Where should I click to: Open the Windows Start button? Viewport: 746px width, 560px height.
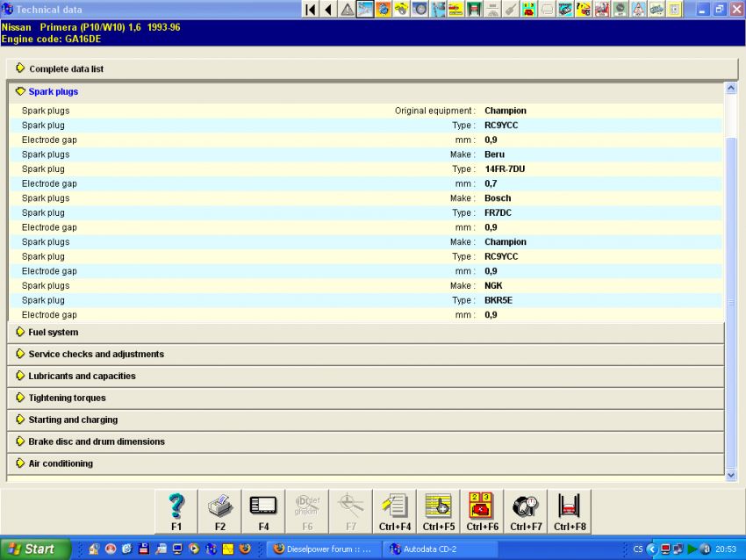point(36,549)
